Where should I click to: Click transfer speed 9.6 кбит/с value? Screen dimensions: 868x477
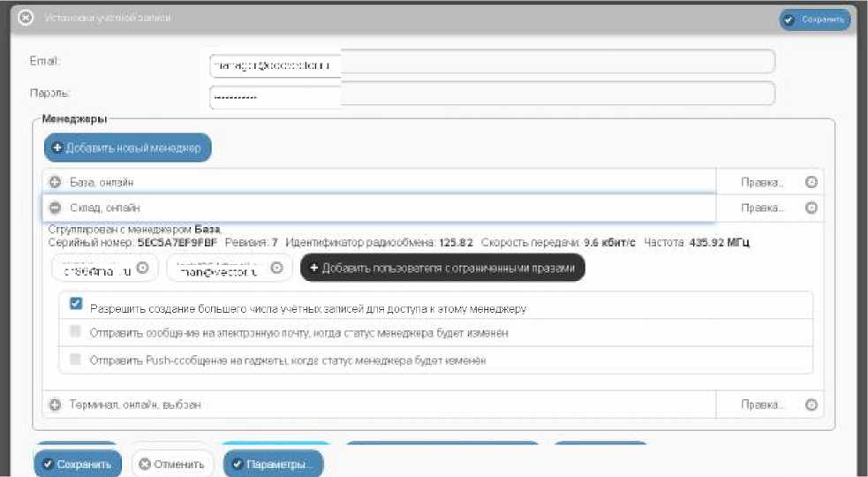click(609, 242)
